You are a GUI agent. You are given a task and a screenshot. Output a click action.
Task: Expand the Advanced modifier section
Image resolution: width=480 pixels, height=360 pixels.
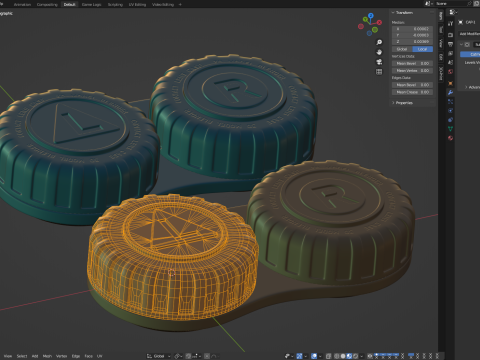472,87
